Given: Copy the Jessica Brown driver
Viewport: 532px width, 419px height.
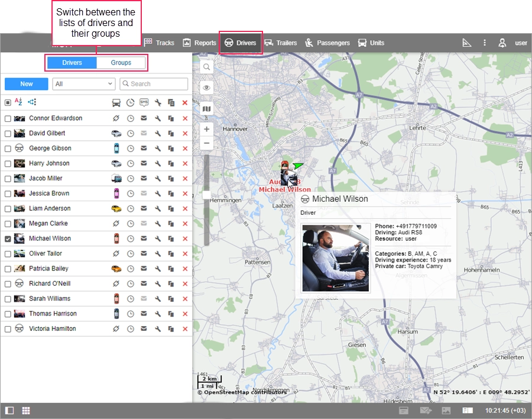Looking at the screenshot, I should 171,194.
